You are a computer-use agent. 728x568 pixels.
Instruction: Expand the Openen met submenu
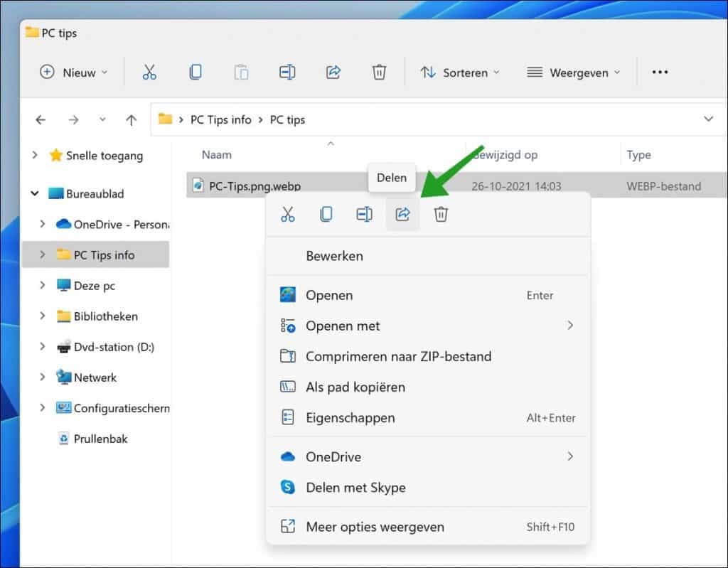tap(342, 326)
